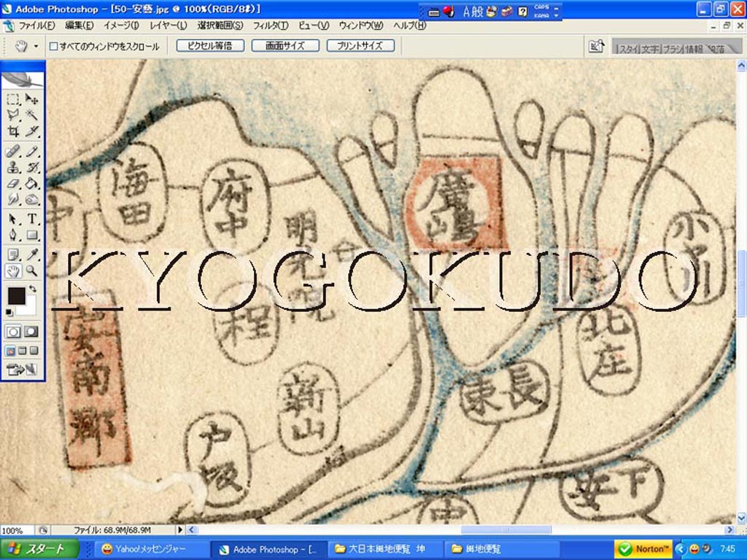Select the Path Selection arrow tool
The width and height of the screenshot is (747, 560).
point(13,219)
